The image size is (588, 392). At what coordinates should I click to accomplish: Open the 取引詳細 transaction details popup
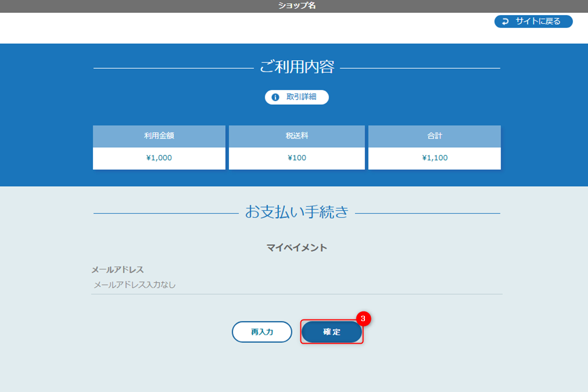point(297,97)
